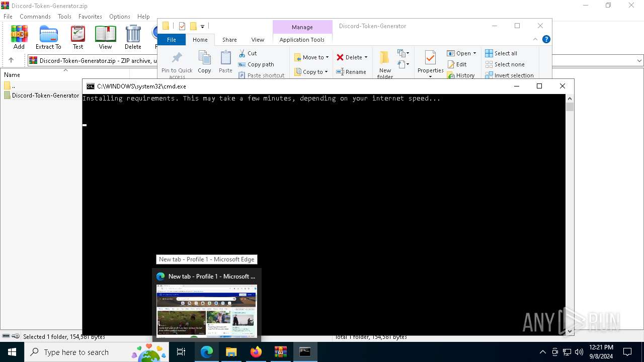The height and width of the screenshot is (362, 644).
Task: Open Explorer Help blue question icon
Action: (x=546, y=39)
